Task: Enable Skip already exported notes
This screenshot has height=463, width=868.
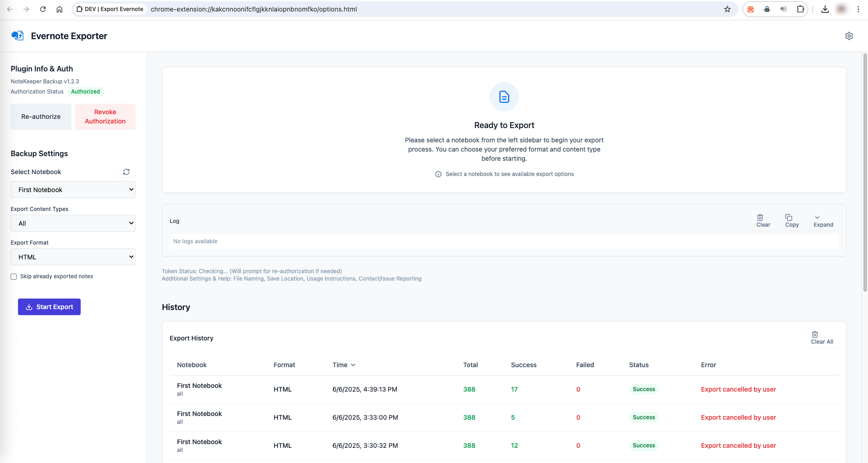Action: (13, 276)
